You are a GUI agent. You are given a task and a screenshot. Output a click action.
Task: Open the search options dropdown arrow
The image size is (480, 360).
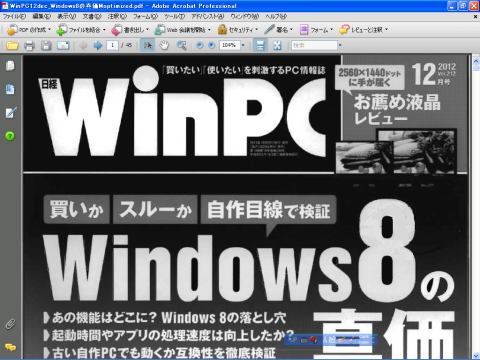coord(340,45)
